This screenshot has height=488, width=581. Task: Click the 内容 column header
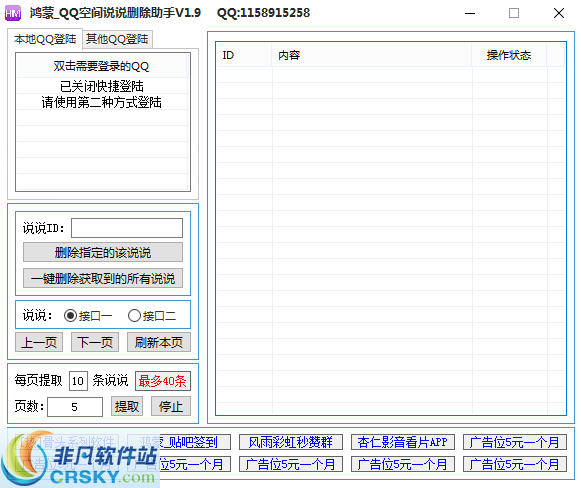pyautogui.click(x=371, y=55)
